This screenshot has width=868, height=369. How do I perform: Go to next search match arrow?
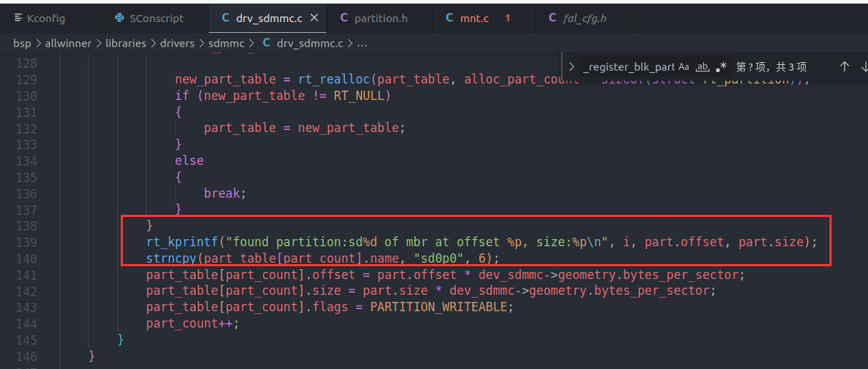coord(863,67)
